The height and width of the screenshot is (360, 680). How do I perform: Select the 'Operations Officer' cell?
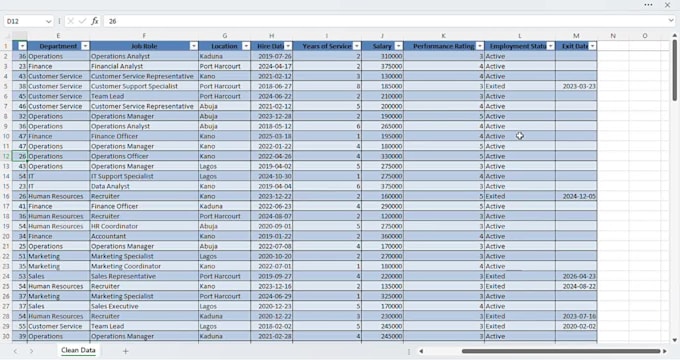144,156
